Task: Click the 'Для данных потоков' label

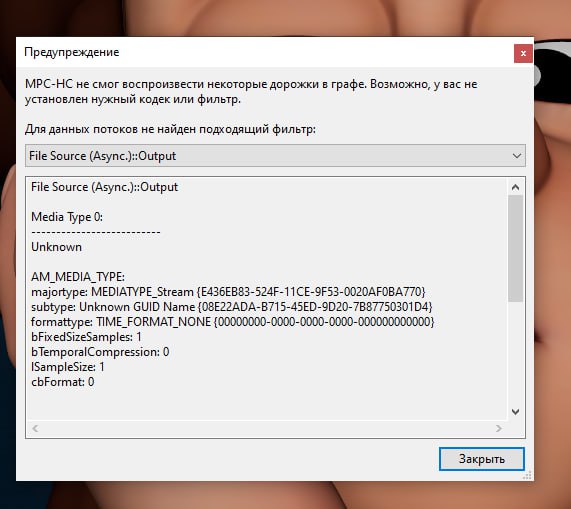Action: (170, 129)
